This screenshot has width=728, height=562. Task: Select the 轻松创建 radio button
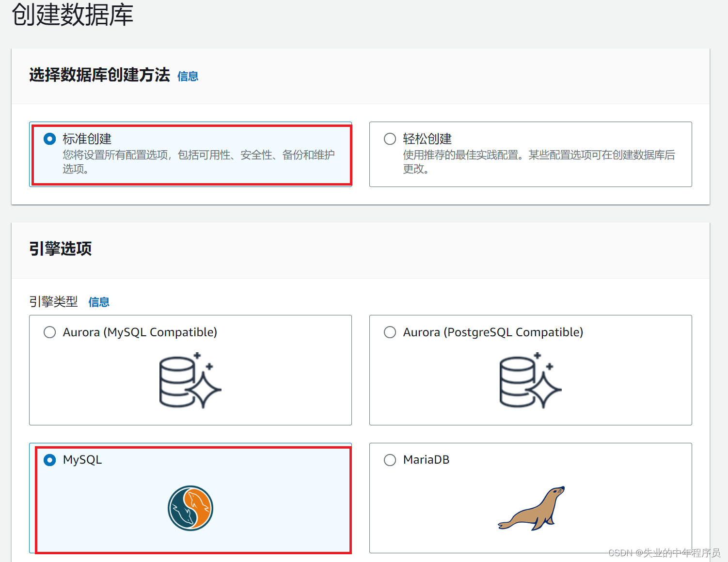(390, 139)
